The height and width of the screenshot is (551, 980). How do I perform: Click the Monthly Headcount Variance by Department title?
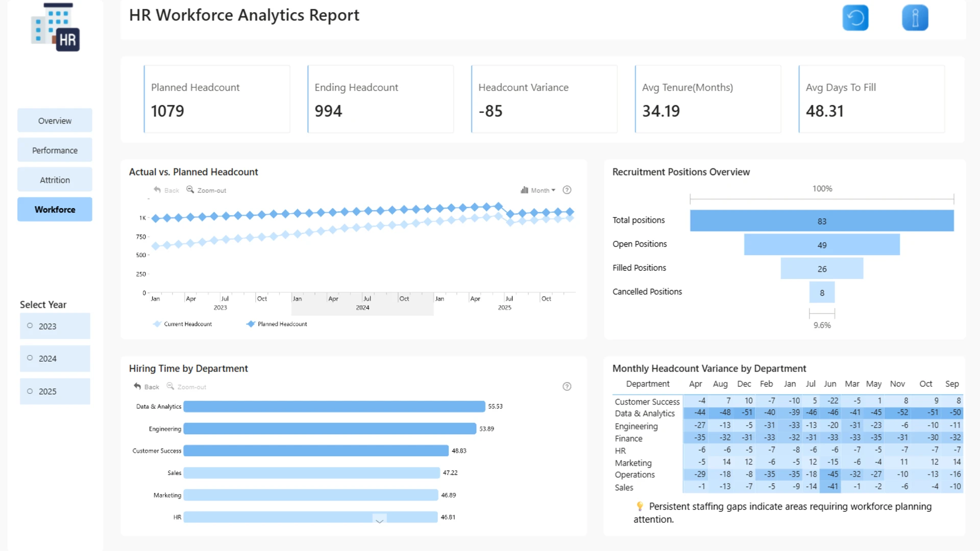point(709,368)
